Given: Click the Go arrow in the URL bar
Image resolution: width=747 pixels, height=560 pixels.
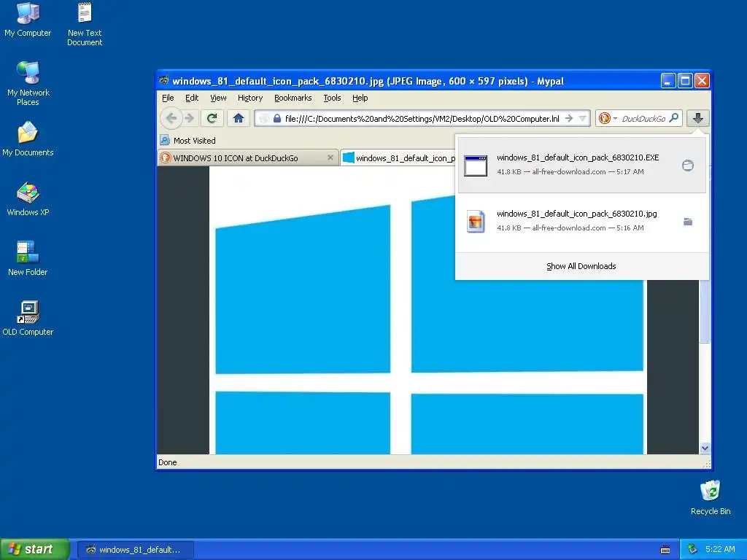Looking at the screenshot, I should pyautogui.click(x=569, y=118).
